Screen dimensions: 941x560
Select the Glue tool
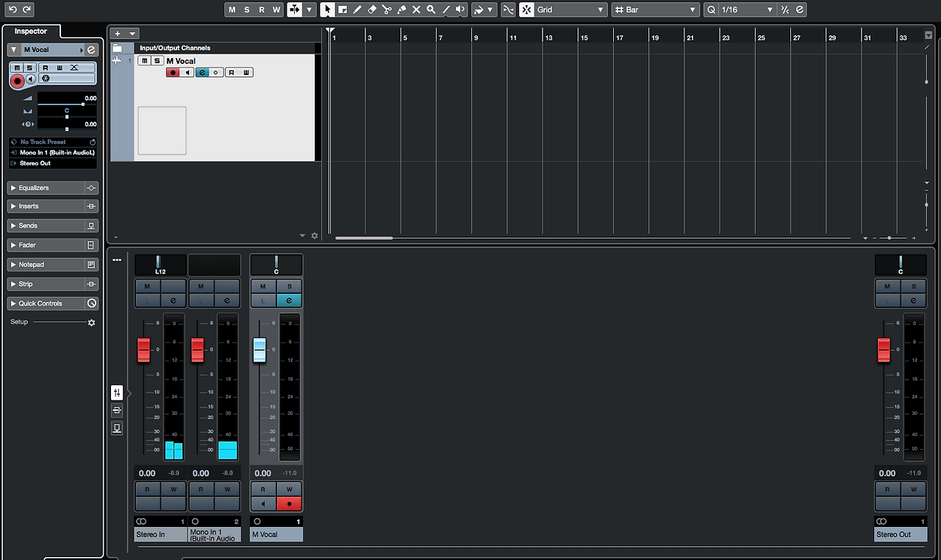(401, 10)
